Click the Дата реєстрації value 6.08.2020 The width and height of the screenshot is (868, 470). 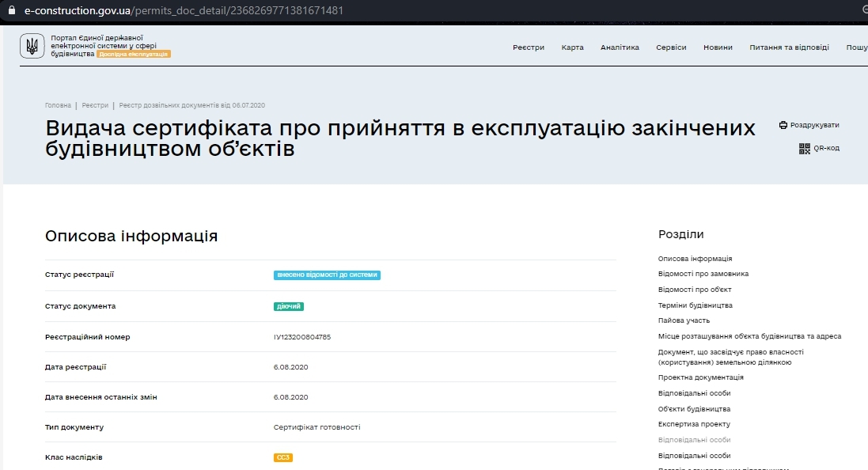290,367
